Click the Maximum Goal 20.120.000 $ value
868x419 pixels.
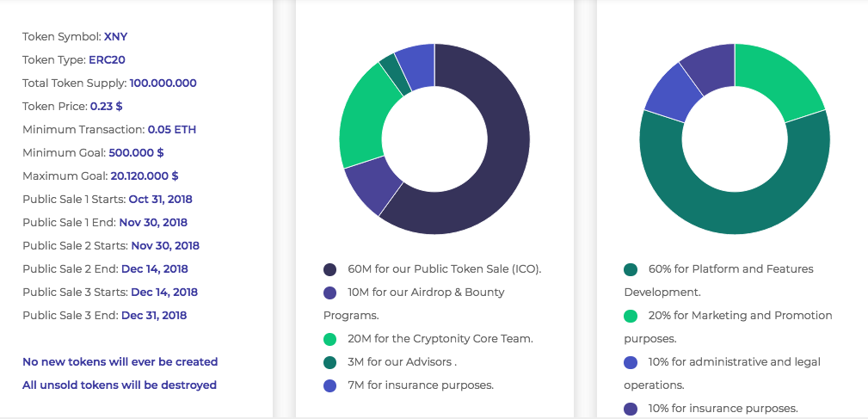[x=144, y=176]
